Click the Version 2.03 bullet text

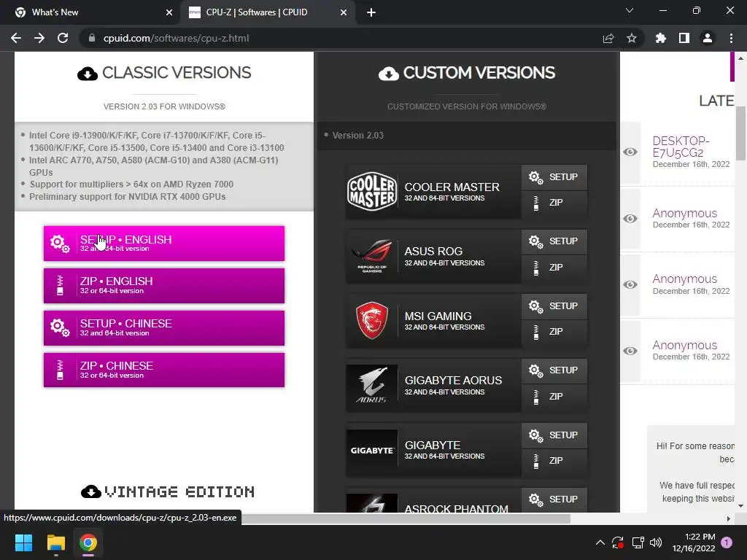pos(357,135)
